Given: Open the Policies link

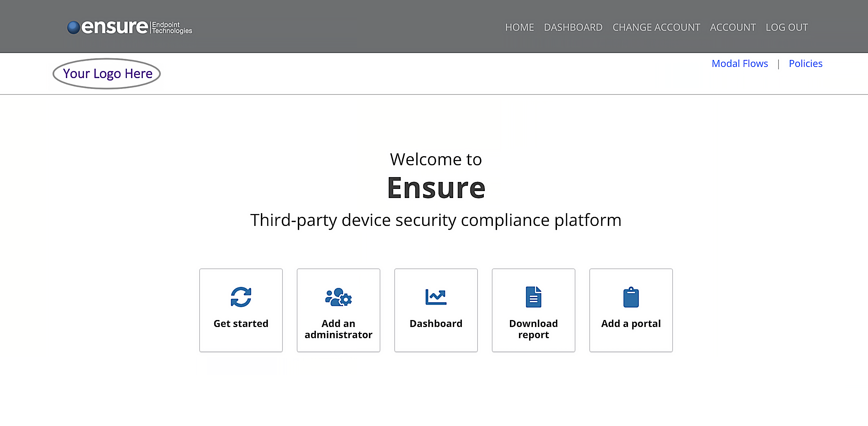Looking at the screenshot, I should click(806, 63).
